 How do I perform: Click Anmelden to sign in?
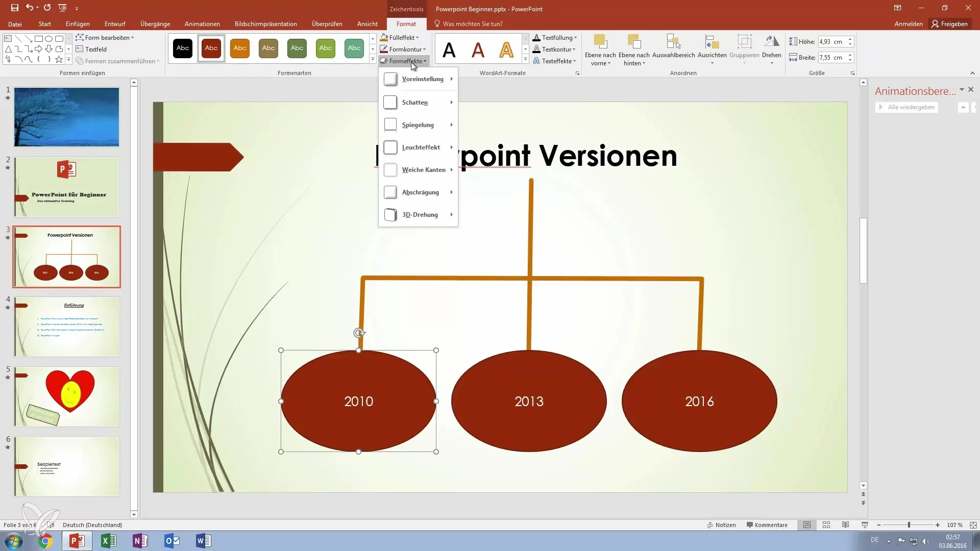point(909,24)
